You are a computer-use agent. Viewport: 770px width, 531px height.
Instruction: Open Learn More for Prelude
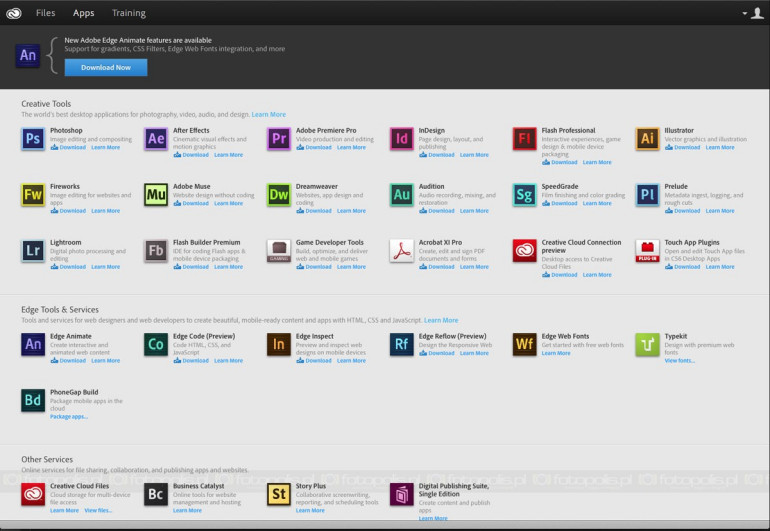click(720, 211)
